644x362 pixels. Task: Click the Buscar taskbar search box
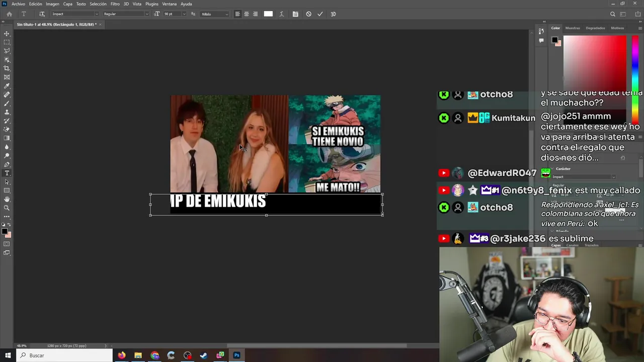(x=64, y=355)
